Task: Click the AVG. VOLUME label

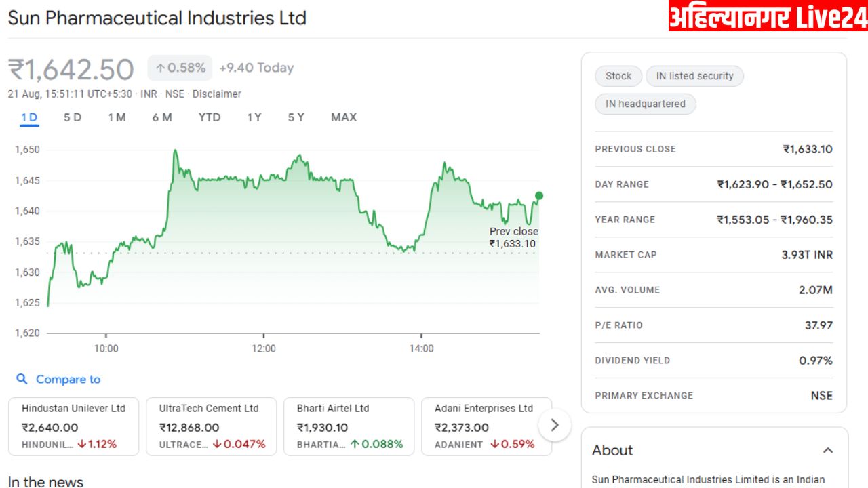Action: (x=627, y=290)
